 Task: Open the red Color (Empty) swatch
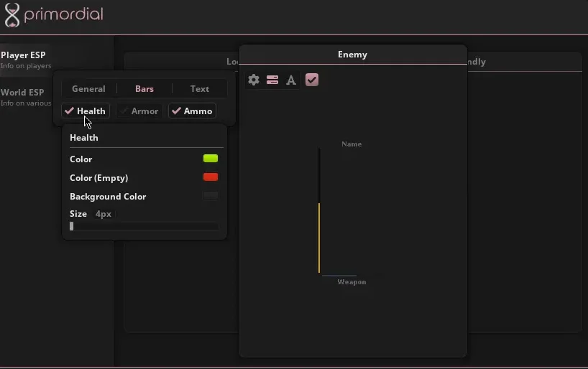[x=211, y=177]
